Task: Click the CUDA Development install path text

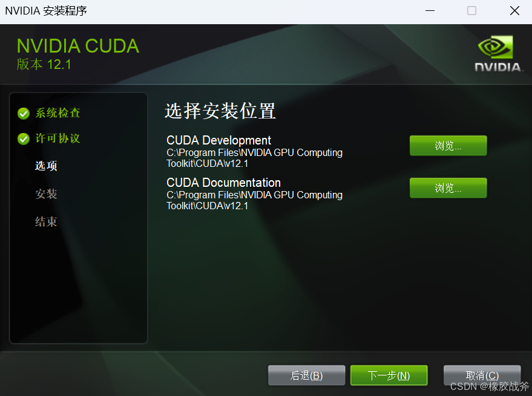Action: click(x=254, y=158)
